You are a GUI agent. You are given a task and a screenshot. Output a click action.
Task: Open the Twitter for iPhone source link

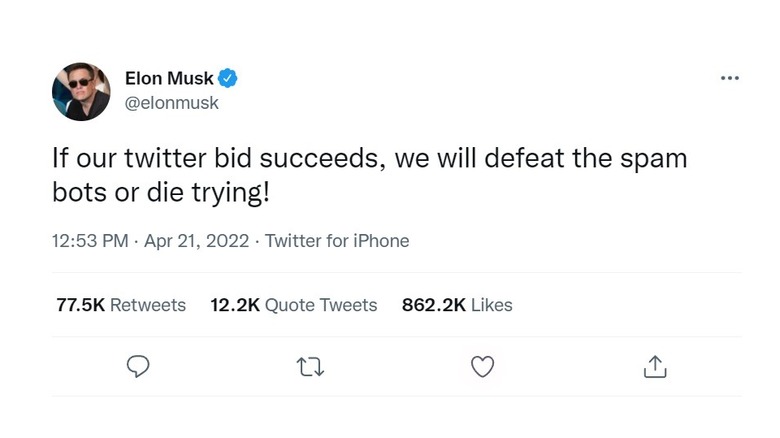tap(337, 241)
